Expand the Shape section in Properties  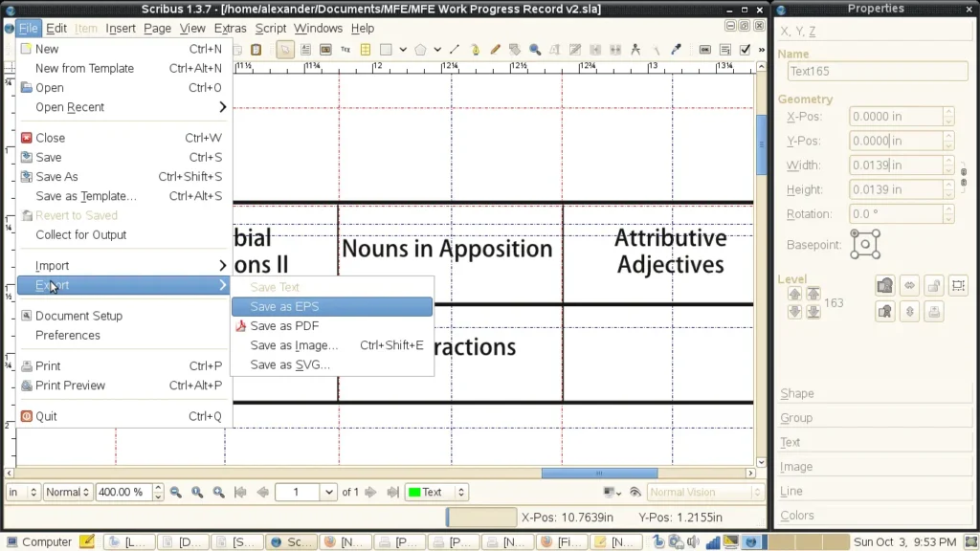(x=797, y=393)
